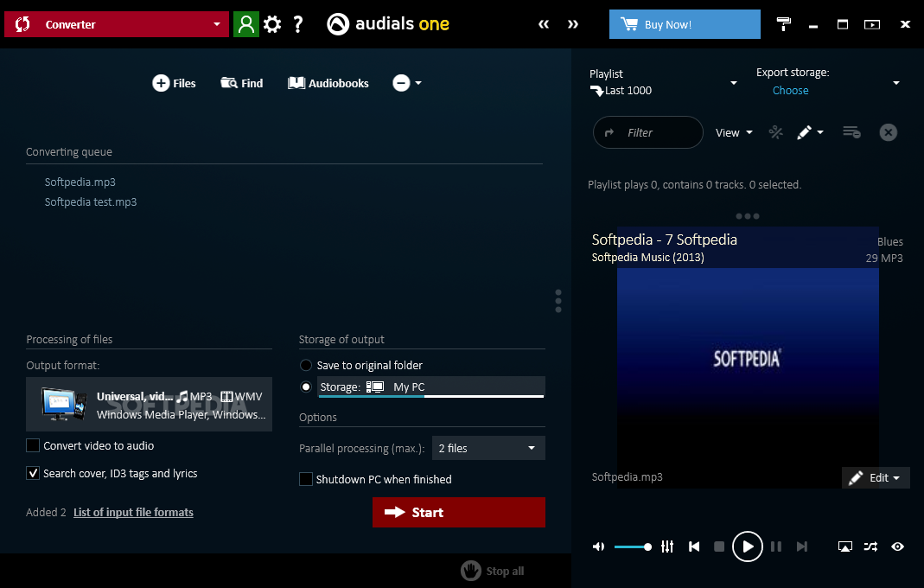Enable Convert video to audio
The image size is (924, 588).
(x=33, y=445)
